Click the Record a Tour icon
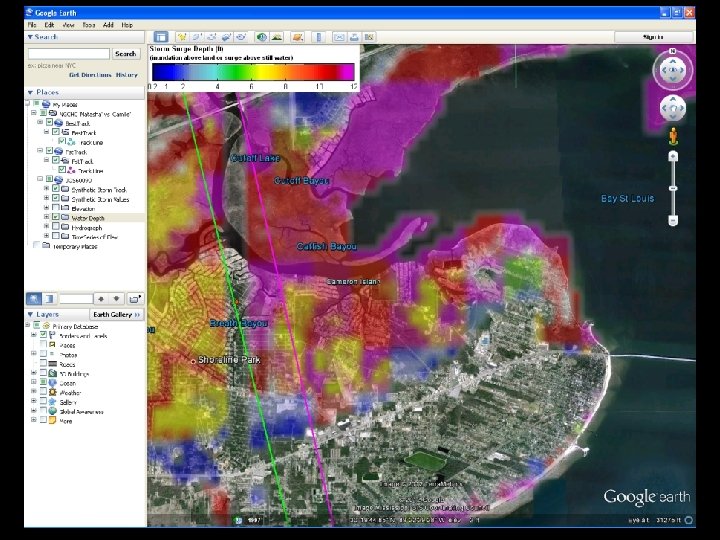Viewport: 720px width, 540px height. pyautogui.click(x=241, y=37)
